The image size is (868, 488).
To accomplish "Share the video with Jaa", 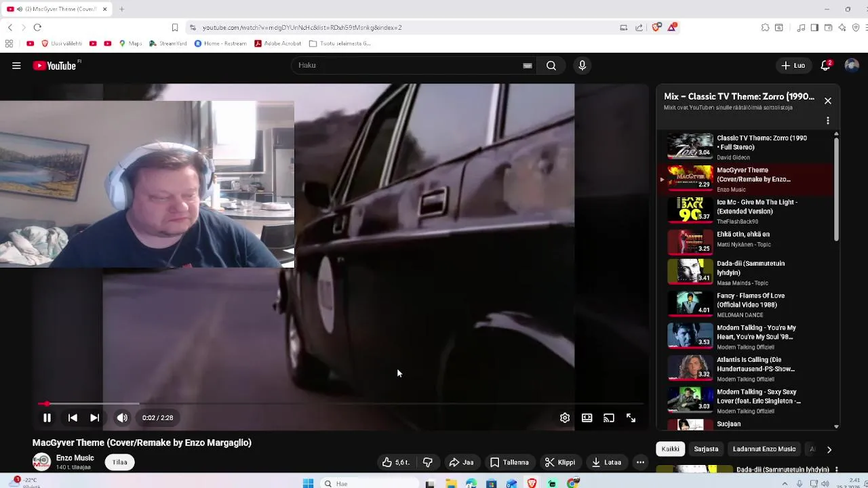I will pyautogui.click(x=461, y=462).
